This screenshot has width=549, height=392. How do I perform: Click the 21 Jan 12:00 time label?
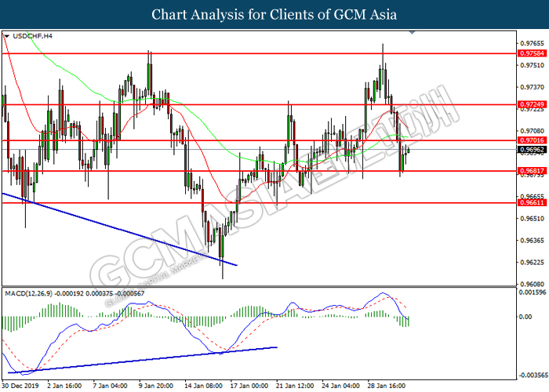tap(295, 386)
